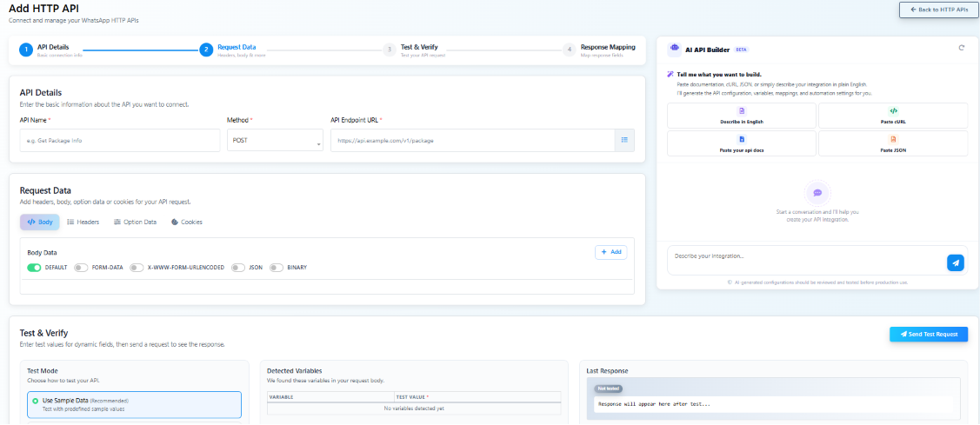Switch to the Cookies tab
980x425 pixels.
[x=186, y=222]
